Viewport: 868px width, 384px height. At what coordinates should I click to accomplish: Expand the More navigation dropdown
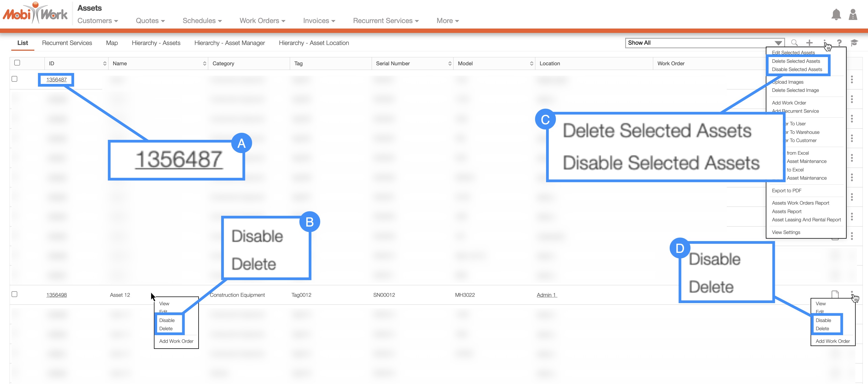[447, 21]
